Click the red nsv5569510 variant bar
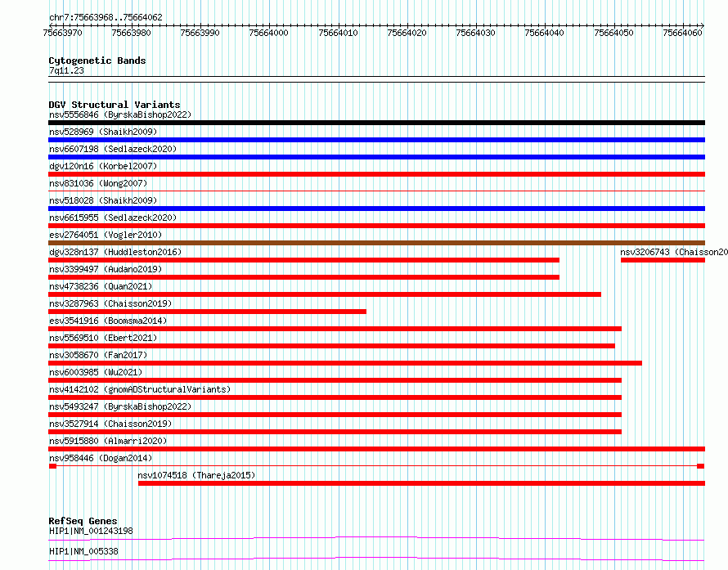 point(331,346)
